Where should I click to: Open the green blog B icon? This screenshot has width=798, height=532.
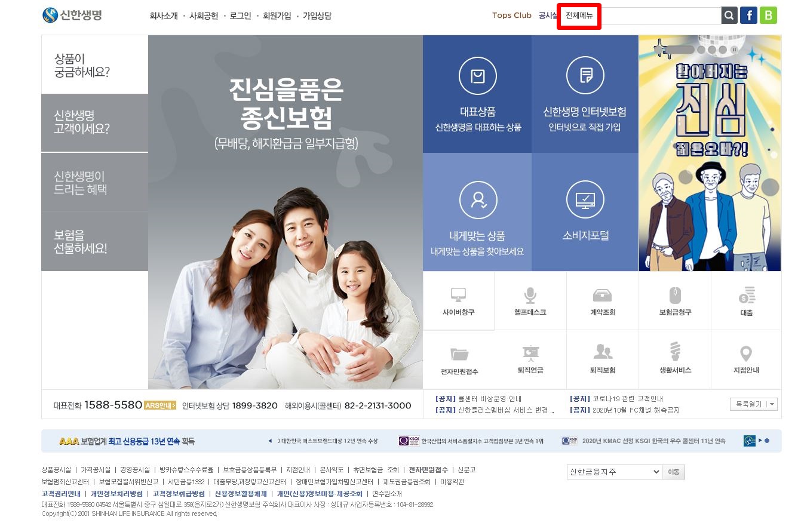pos(769,16)
